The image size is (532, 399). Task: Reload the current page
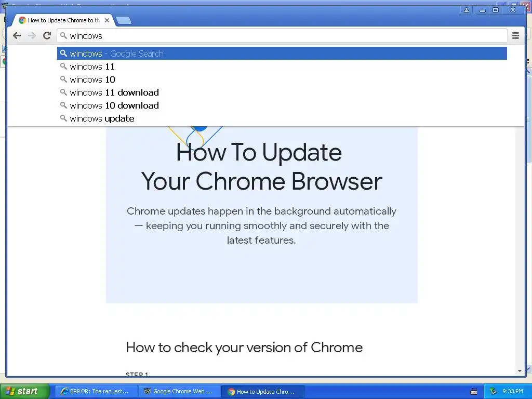coord(47,36)
